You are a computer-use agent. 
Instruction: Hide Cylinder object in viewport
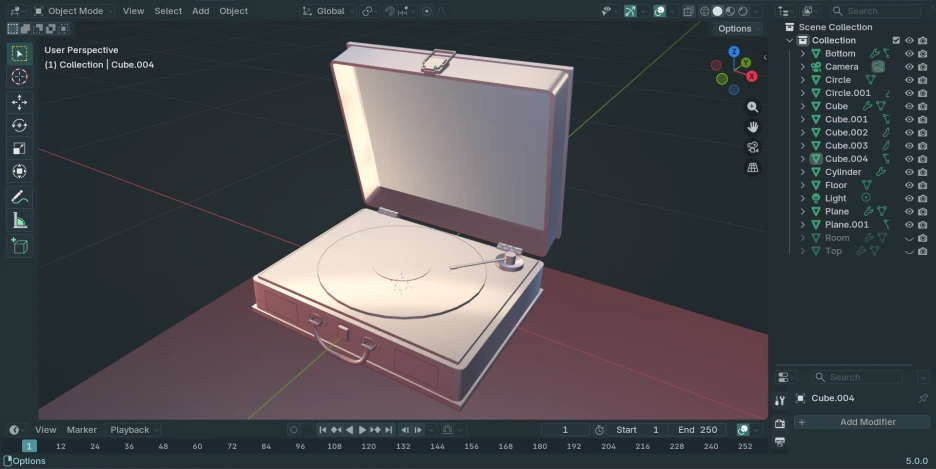coord(909,172)
